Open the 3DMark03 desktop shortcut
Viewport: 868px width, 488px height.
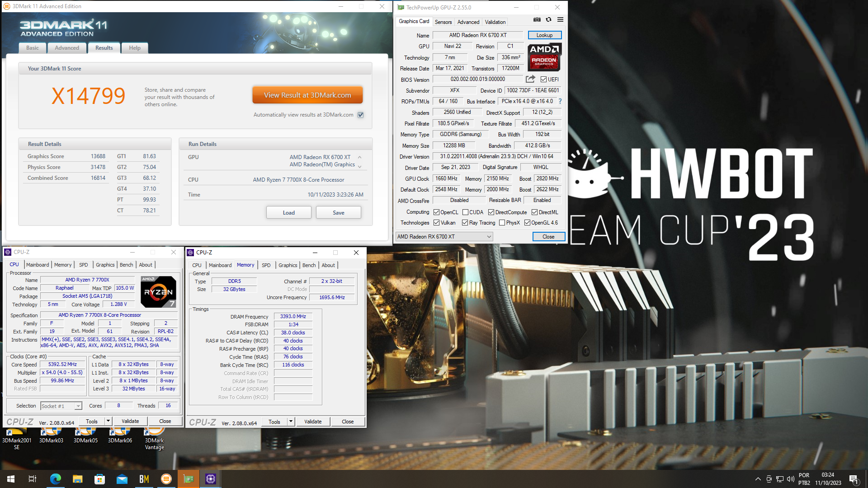pyautogui.click(x=51, y=436)
